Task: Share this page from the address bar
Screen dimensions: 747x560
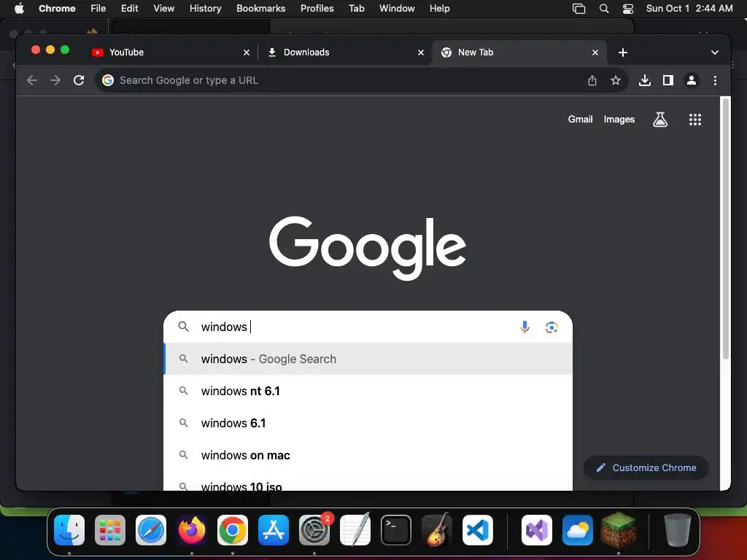Action: [x=592, y=80]
